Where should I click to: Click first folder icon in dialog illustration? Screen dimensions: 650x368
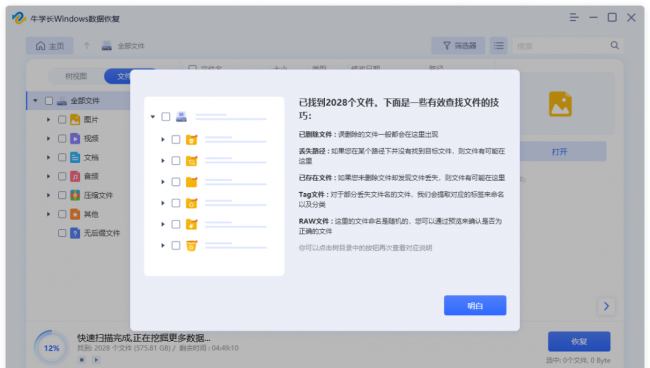tap(192, 140)
